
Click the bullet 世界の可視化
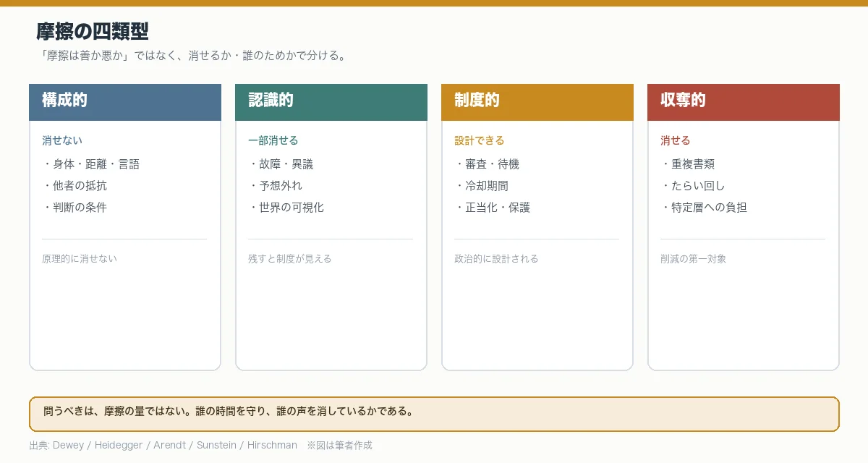click(286, 208)
